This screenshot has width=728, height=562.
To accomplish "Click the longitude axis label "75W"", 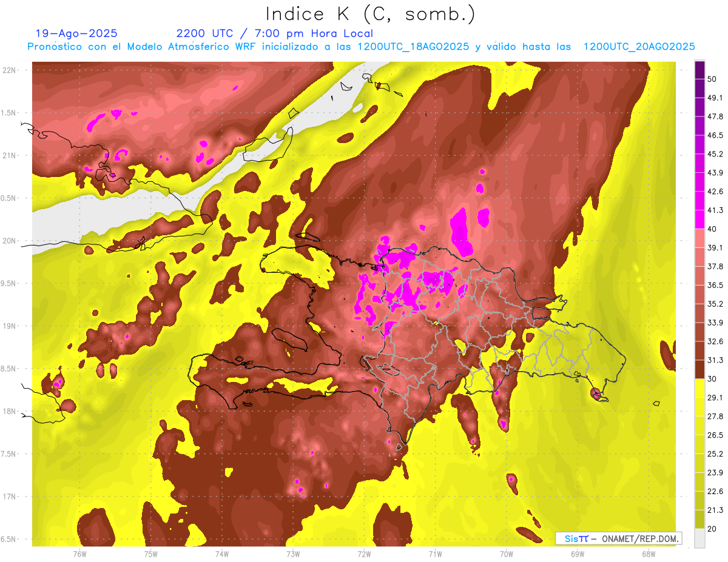I will [x=151, y=554].
